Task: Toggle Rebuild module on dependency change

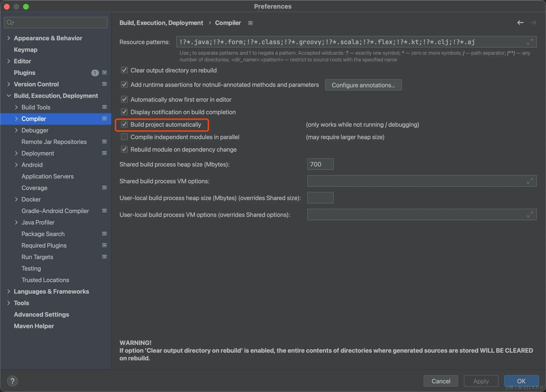Action: pyautogui.click(x=124, y=149)
